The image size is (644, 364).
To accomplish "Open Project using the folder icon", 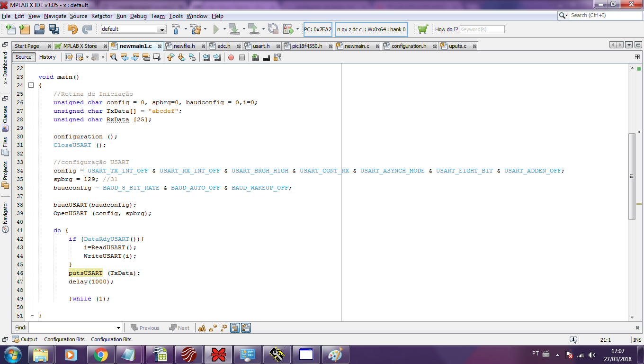I will point(39,29).
